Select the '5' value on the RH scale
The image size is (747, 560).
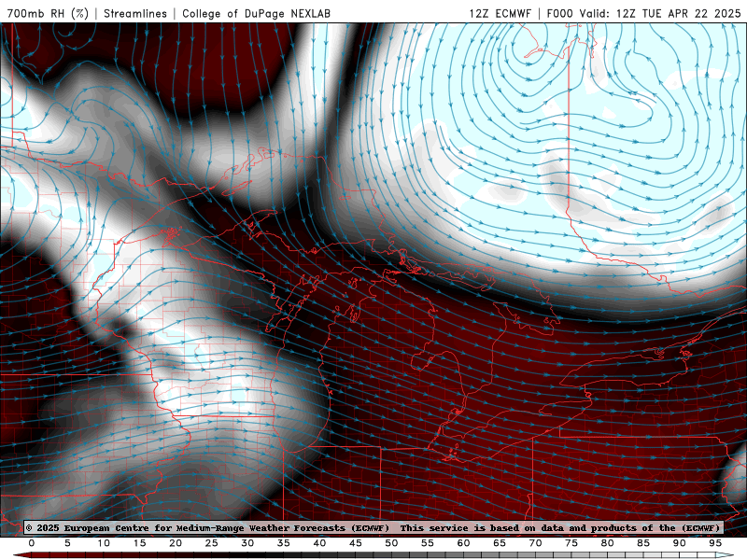67,543
